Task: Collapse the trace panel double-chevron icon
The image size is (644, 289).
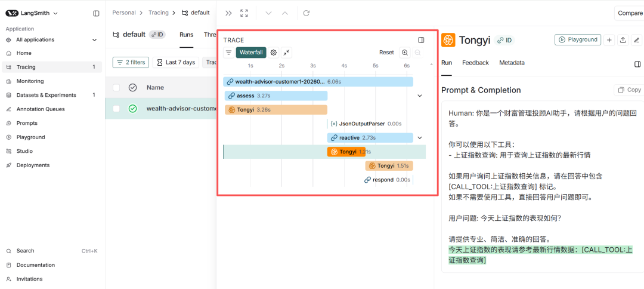Action: coord(229,13)
